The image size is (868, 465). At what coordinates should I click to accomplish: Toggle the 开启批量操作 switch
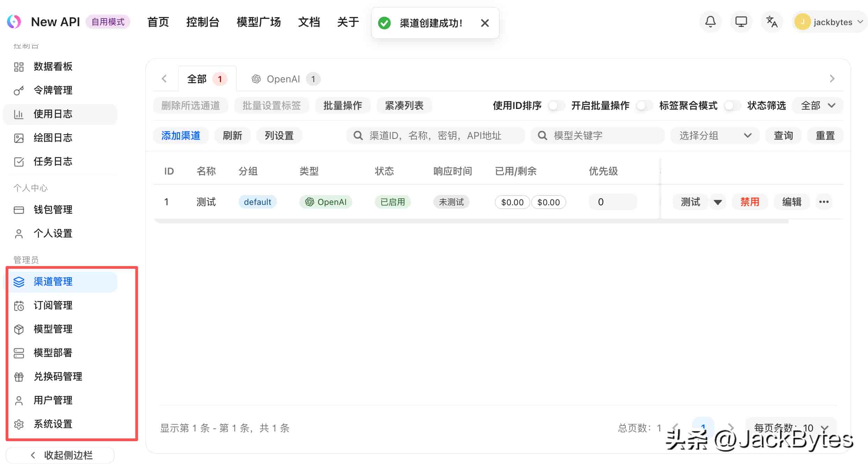click(644, 105)
